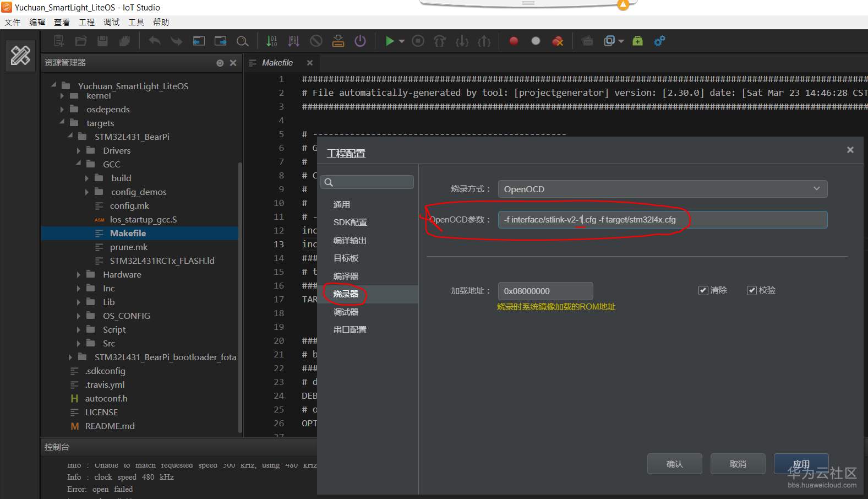Close the 工程配置 dialog
868x499 pixels.
click(850, 150)
